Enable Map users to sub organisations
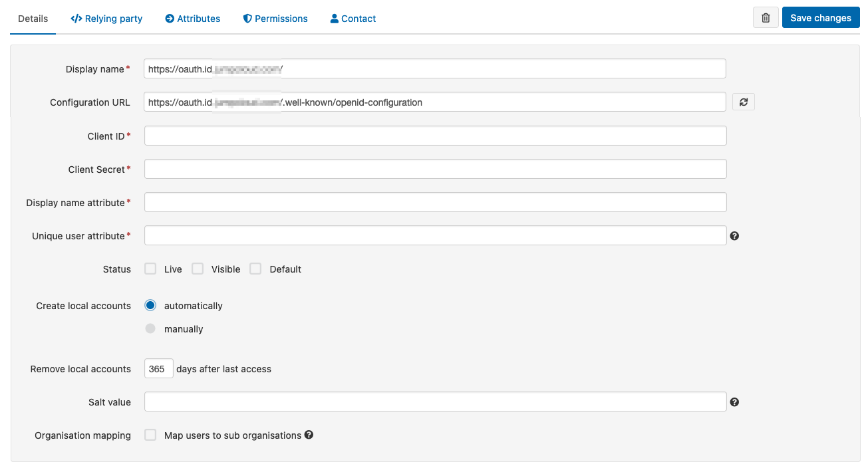The width and height of the screenshot is (868, 470). [150, 434]
